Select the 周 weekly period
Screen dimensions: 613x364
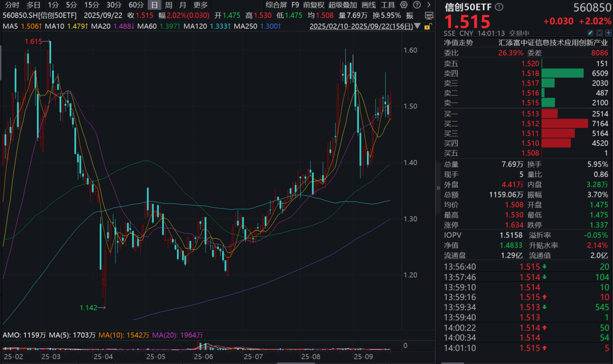point(169,5)
